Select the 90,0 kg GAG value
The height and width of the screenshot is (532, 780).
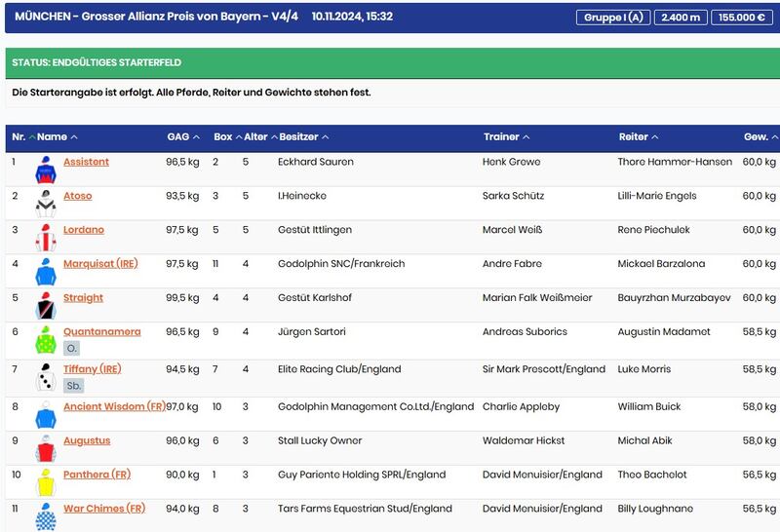pos(182,475)
